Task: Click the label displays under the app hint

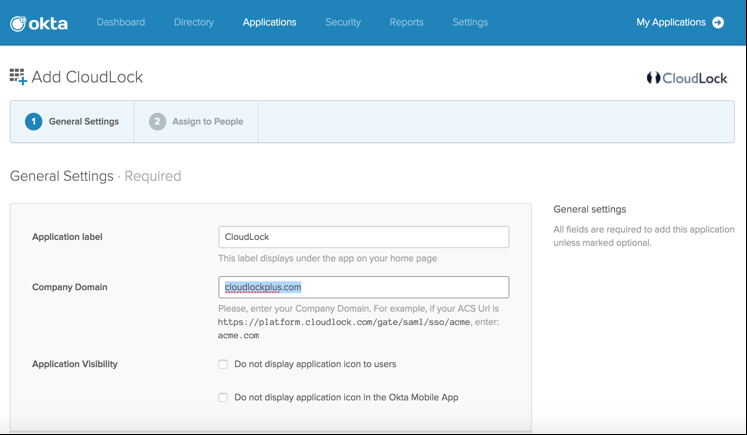Action: click(x=328, y=258)
